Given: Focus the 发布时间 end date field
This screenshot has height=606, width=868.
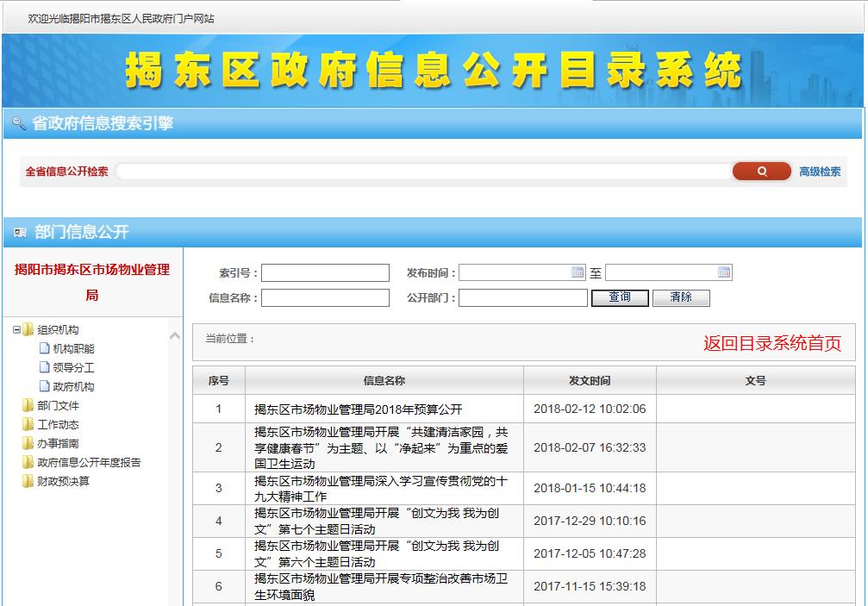Looking at the screenshot, I should click(x=669, y=272).
